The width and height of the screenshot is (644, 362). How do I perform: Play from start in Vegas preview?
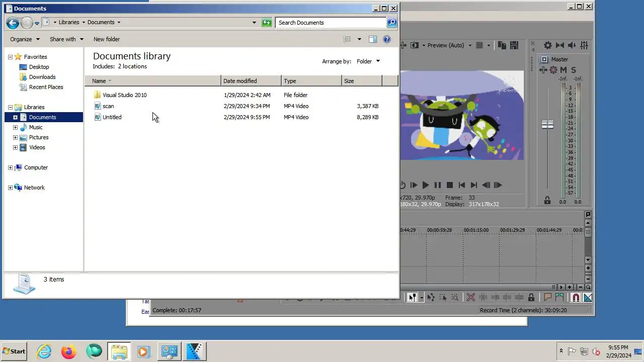point(414,185)
